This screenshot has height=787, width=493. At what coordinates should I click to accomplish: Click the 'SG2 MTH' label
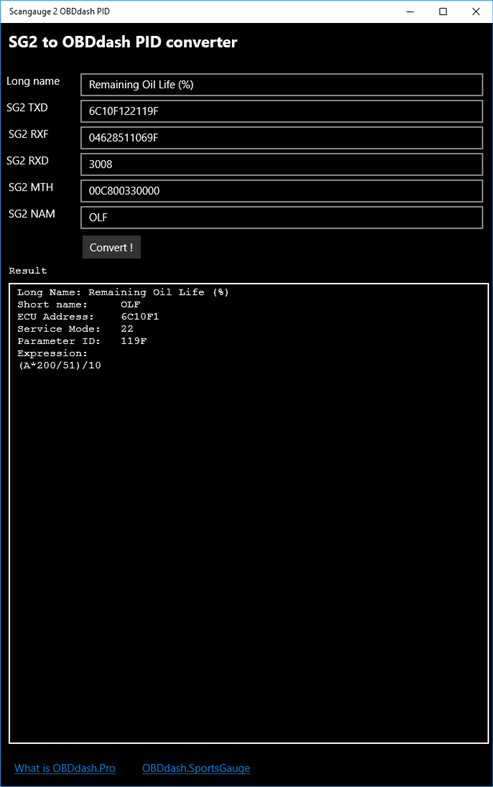click(30, 187)
